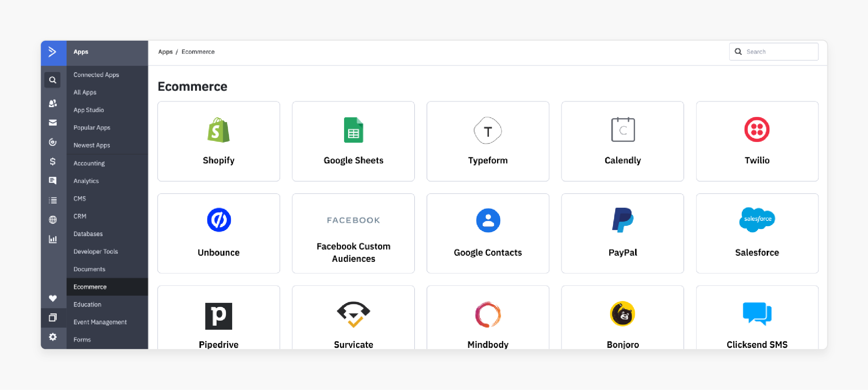Click the Clicksend SMS chat bubbles icon
This screenshot has height=390, width=868.
757,314
